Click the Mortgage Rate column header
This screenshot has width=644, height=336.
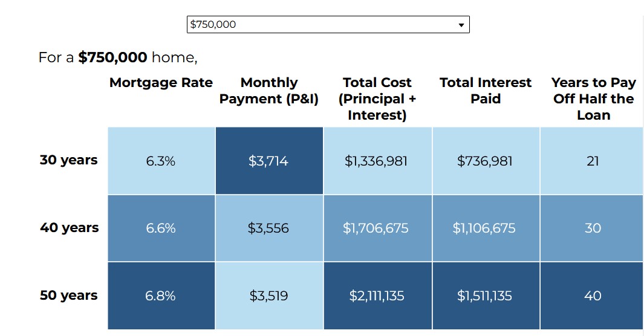[161, 83]
